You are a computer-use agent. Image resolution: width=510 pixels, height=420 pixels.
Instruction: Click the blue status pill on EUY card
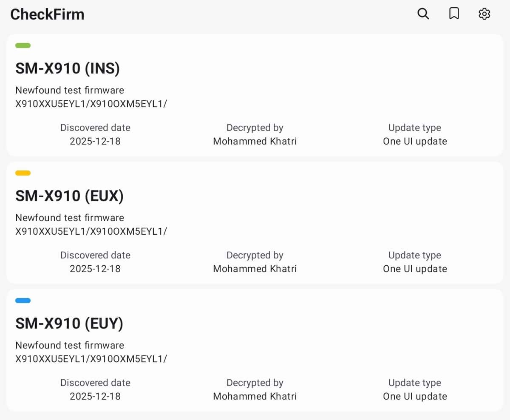point(23,301)
